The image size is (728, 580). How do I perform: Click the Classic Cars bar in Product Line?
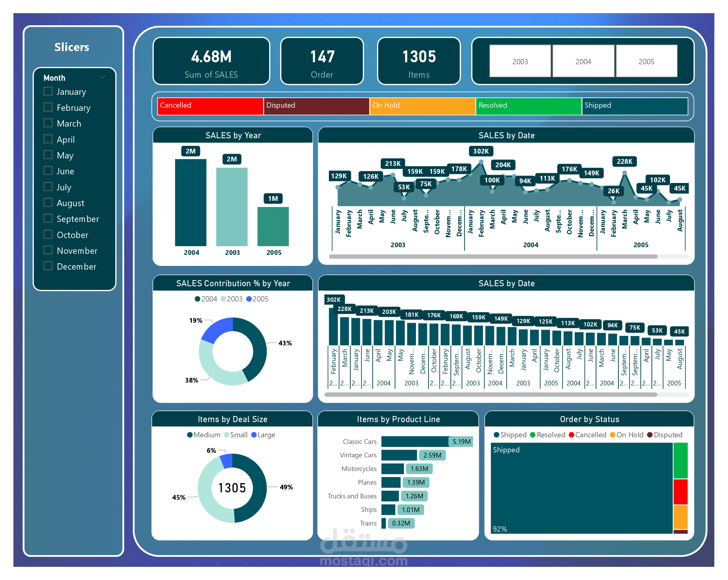point(415,441)
